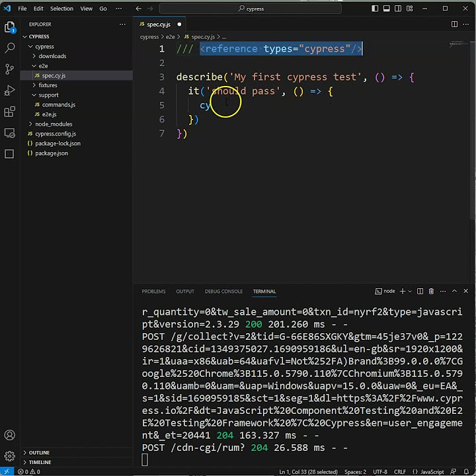Collapse the support folder
Viewport: 476px width, 476px height.
34,95
